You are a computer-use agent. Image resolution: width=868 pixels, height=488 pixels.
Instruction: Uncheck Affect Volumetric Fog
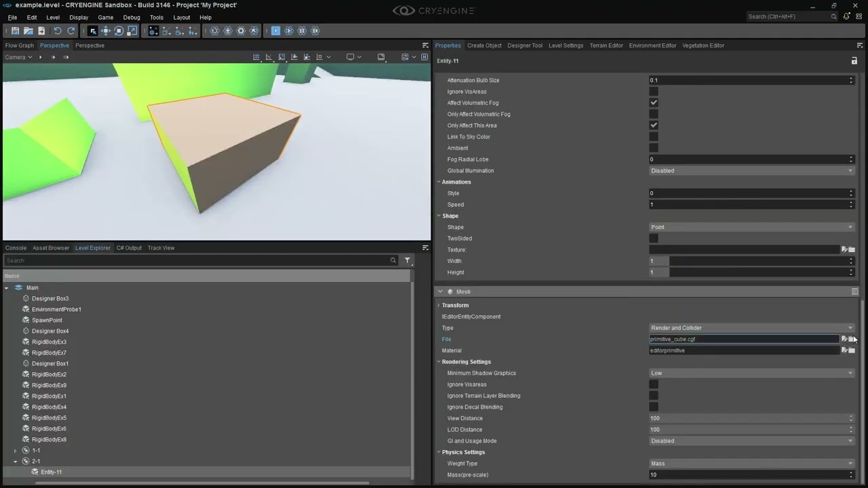pyautogui.click(x=654, y=103)
